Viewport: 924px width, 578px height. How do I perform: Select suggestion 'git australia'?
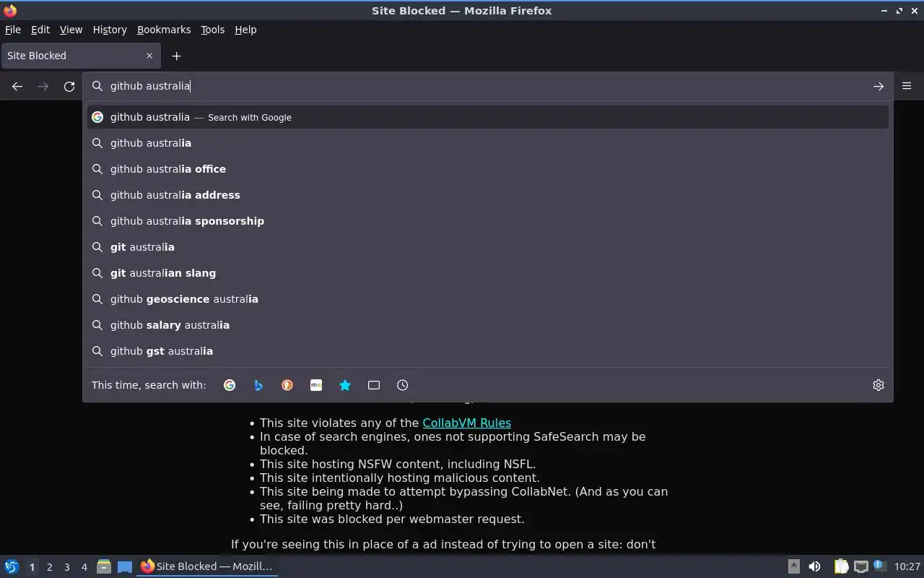pos(488,247)
